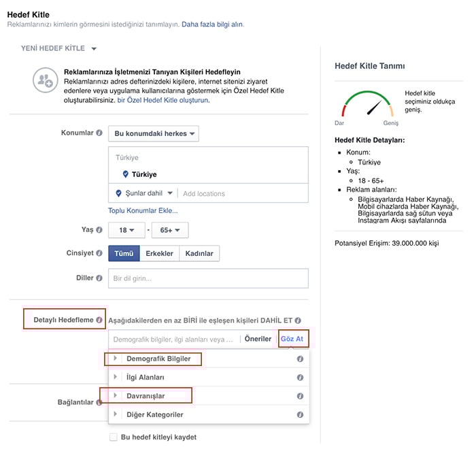Viewport: 476px width, 462px height.
Task: Expand the İlgi Alanları category
Action: [x=116, y=377]
